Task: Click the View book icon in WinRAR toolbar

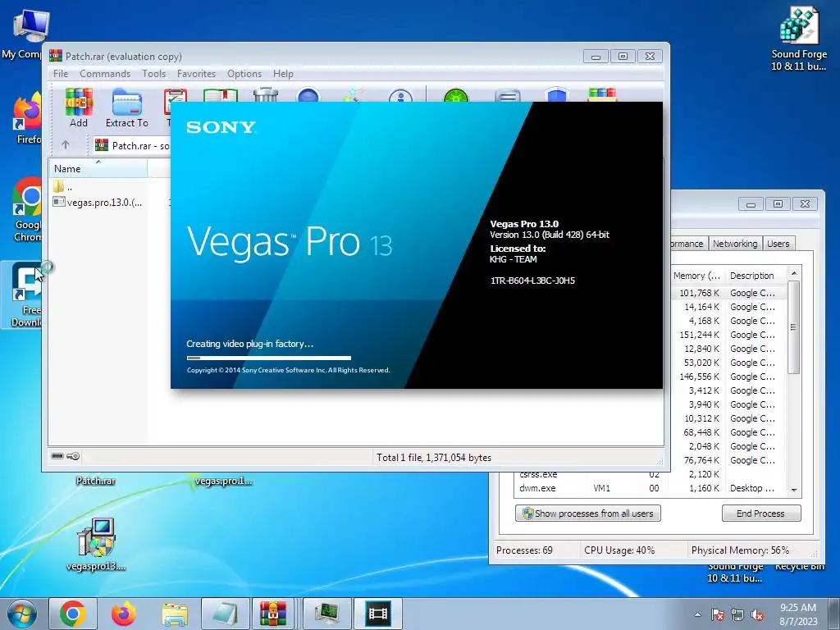Action: [x=220, y=95]
